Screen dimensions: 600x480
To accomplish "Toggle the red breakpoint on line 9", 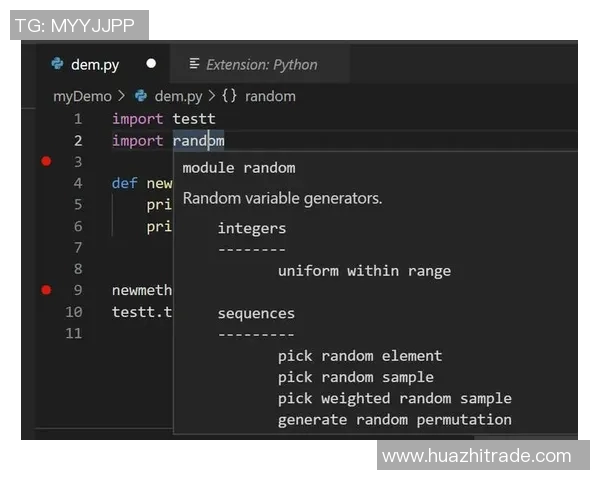I will (x=46, y=290).
